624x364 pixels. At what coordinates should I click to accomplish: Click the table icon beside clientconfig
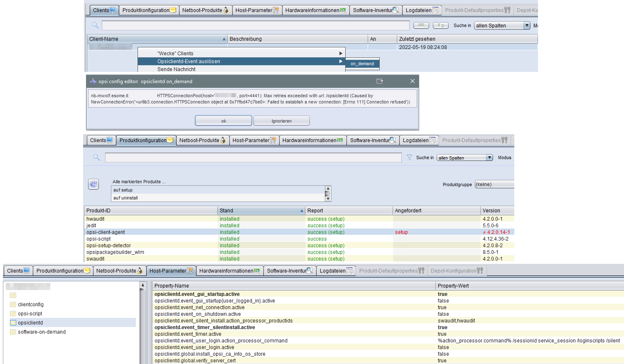click(13, 305)
